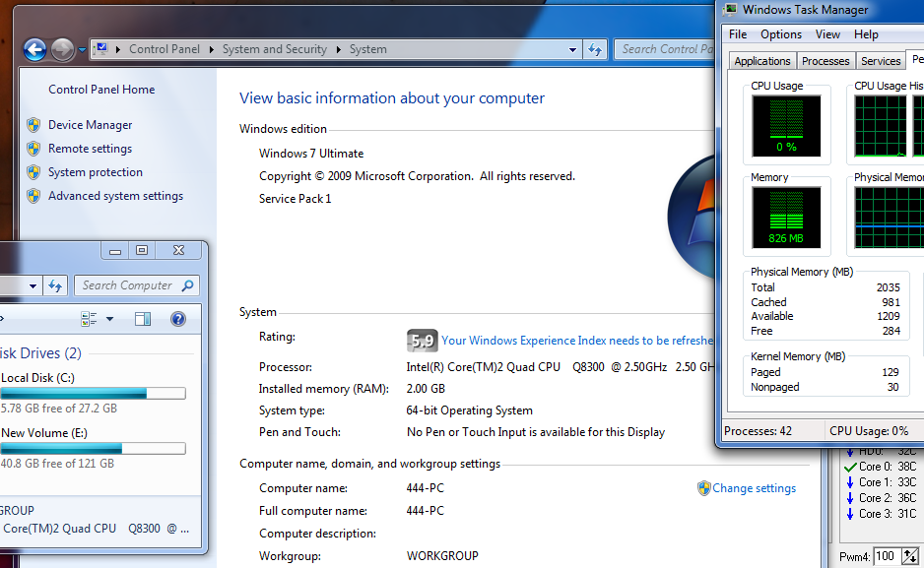Click Change settings link for computer name
The image size is (924, 568).
(x=754, y=488)
